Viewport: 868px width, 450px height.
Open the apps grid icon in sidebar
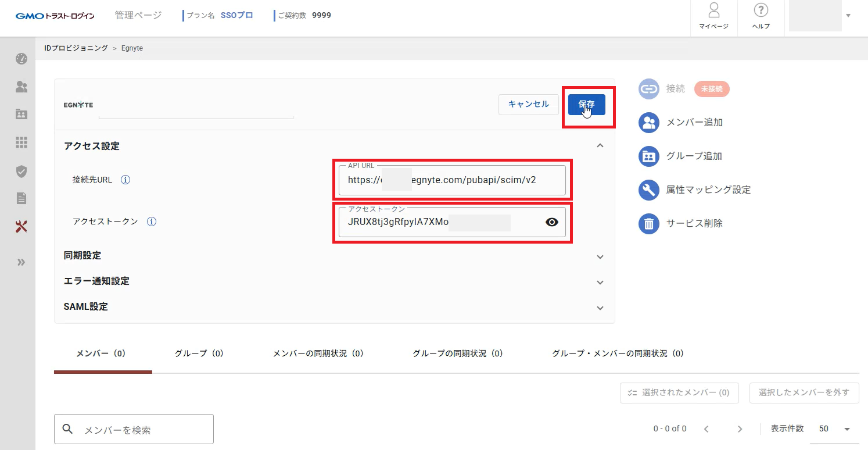pyautogui.click(x=21, y=142)
